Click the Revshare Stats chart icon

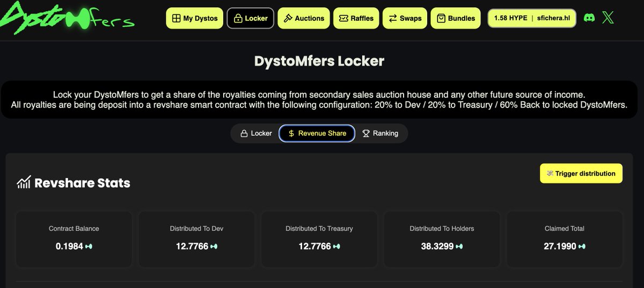click(24, 183)
